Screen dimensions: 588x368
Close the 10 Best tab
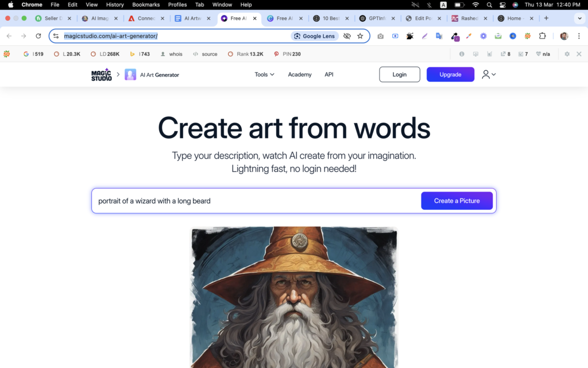click(347, 18)
